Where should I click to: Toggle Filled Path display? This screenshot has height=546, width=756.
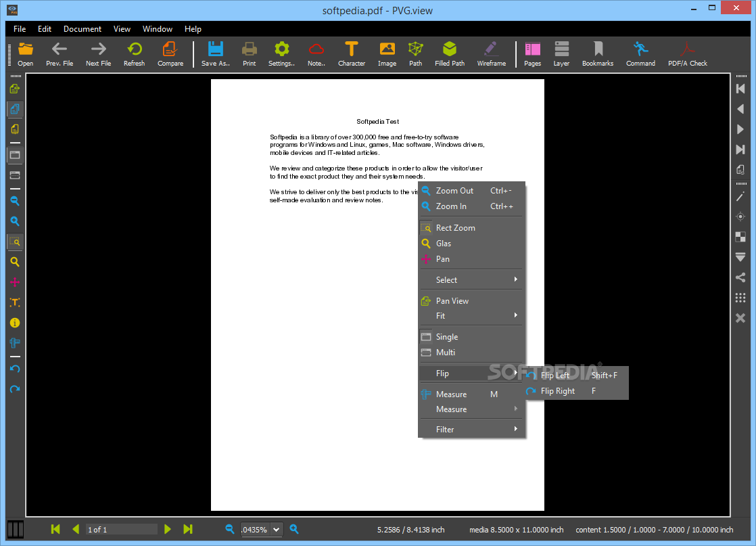tap(450, 54)
